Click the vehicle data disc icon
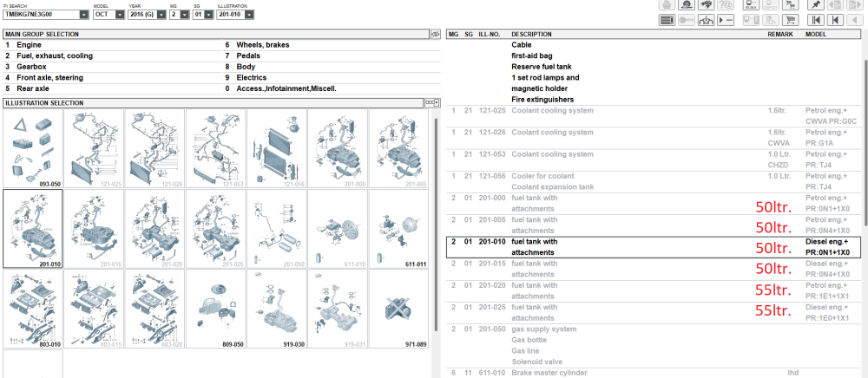This screenshot has height=378, width=868. click(687, 4)
